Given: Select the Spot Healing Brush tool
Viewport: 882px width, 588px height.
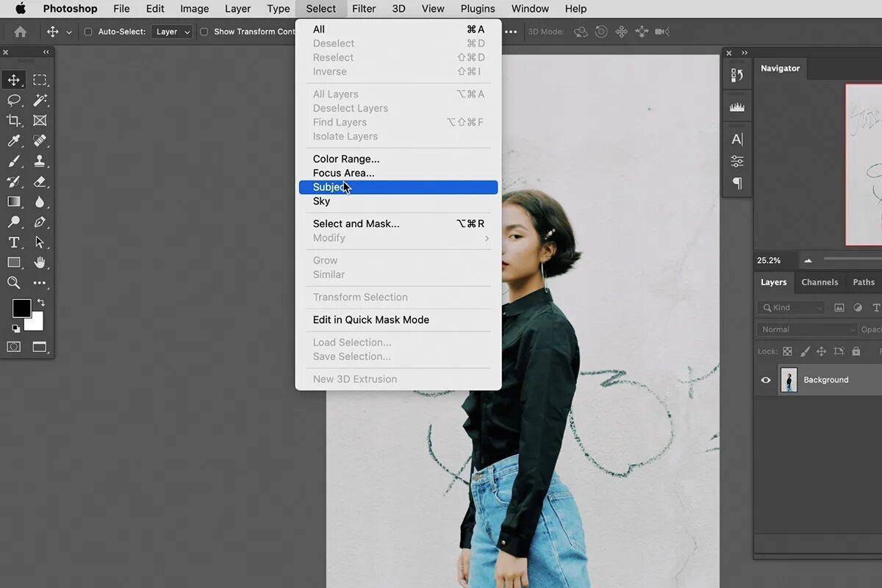Looking at the screenshot, I should [40, 140].
